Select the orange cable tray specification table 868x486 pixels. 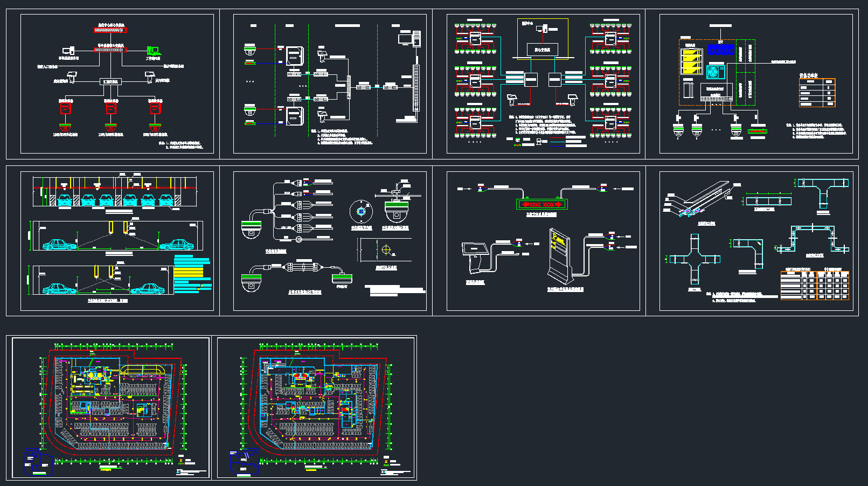[x=815, y=284]
